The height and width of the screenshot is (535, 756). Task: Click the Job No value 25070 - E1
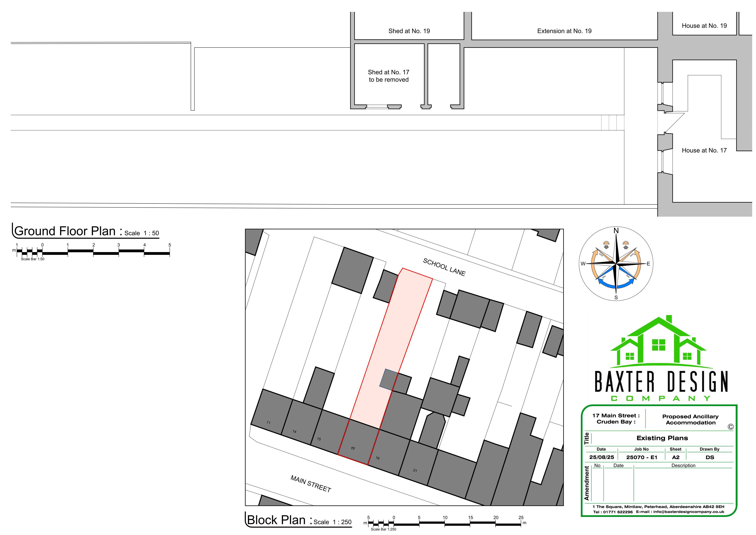tap(642, 457)
